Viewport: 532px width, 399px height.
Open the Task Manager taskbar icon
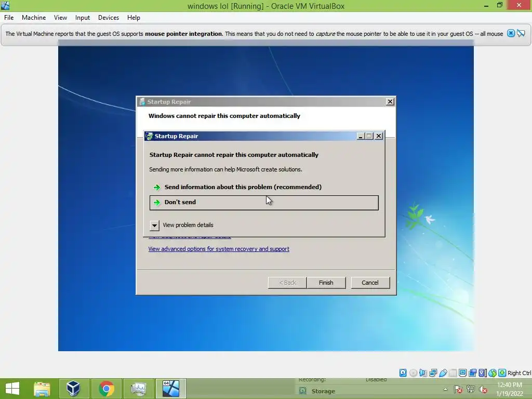(138, 389)
